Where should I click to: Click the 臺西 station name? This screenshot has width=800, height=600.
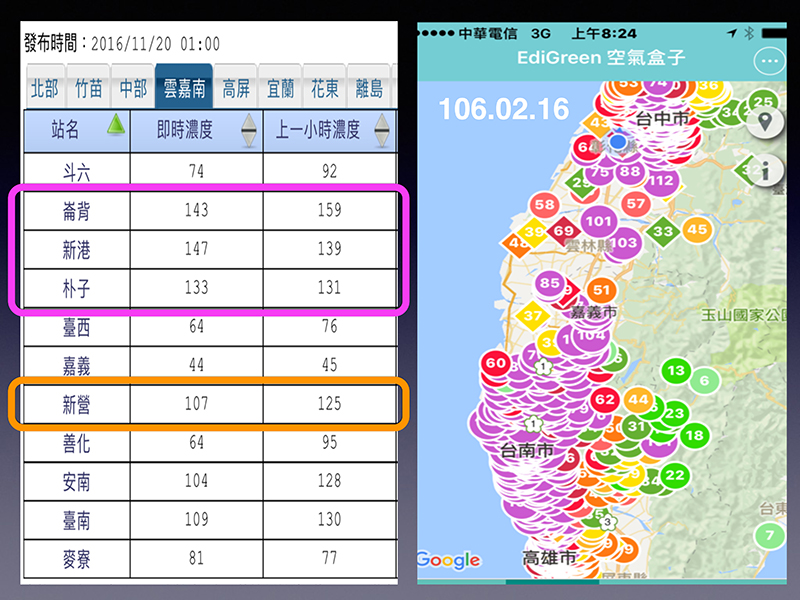(x=77, y=327)
